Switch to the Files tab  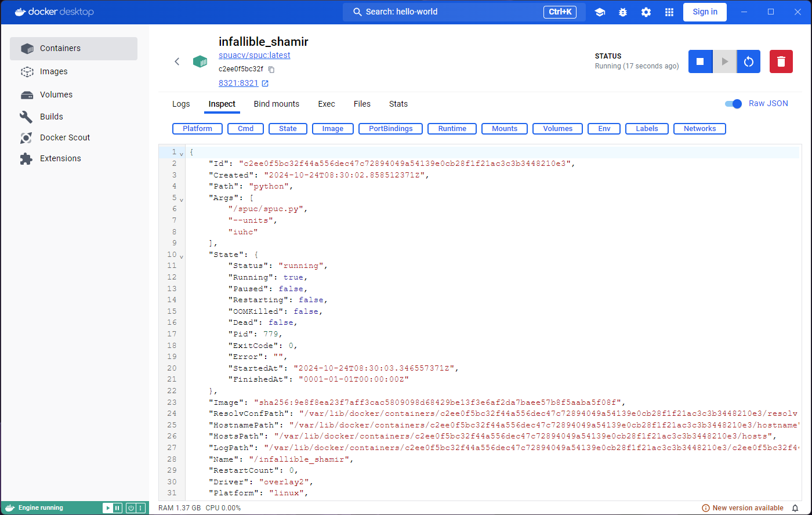click(362, 104)
